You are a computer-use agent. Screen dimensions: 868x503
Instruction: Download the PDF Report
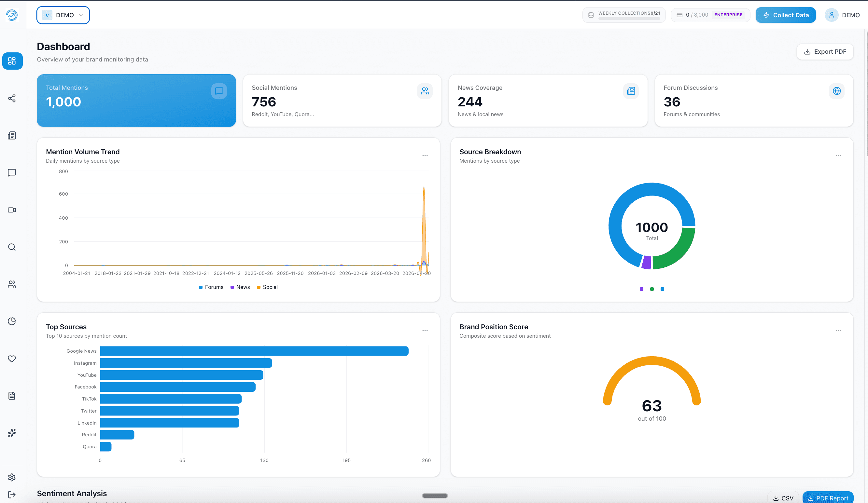pyautogui.click(x=828, y=498)
